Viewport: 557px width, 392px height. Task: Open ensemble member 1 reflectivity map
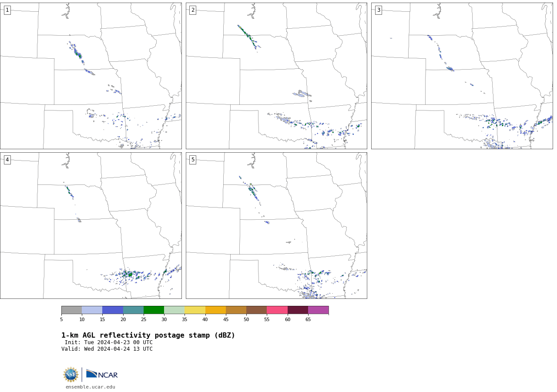[x=91, y=76]
